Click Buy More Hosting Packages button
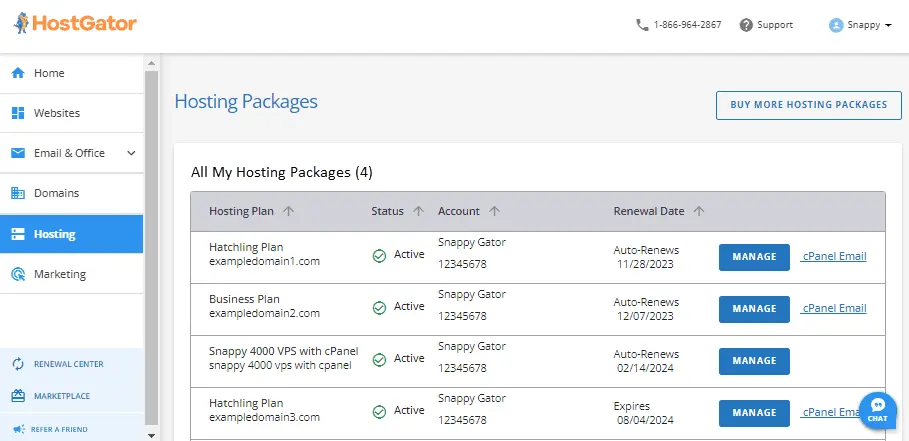Viewport: 909px width, 441px height. [x=808, y=105]
